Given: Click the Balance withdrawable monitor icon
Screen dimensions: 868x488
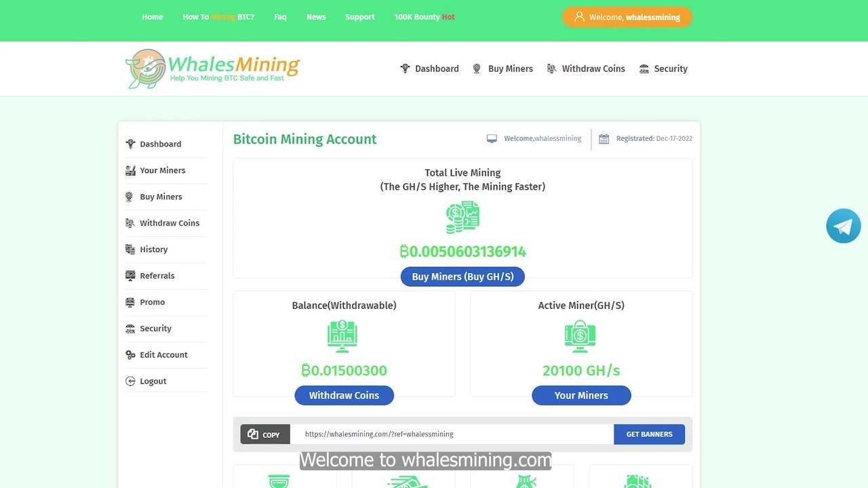Looking at the screenshot, I should point(342,335).
